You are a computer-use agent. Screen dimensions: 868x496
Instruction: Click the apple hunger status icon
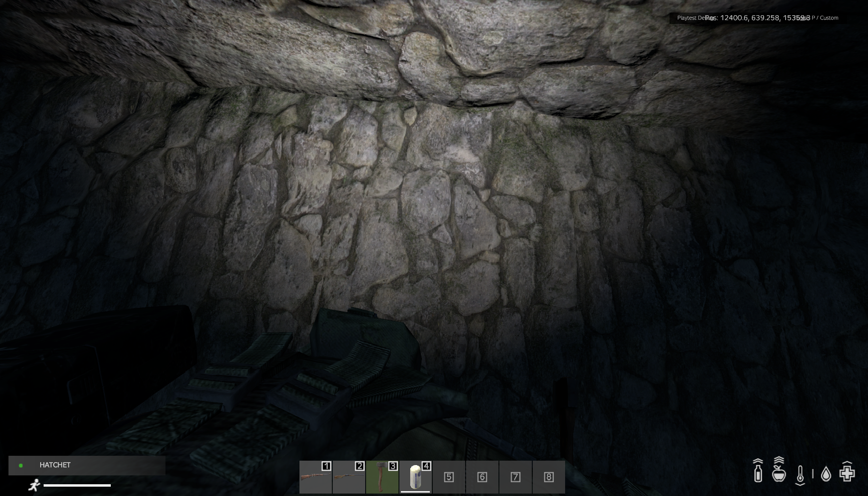pyautogui.click(x=779, y=475)
